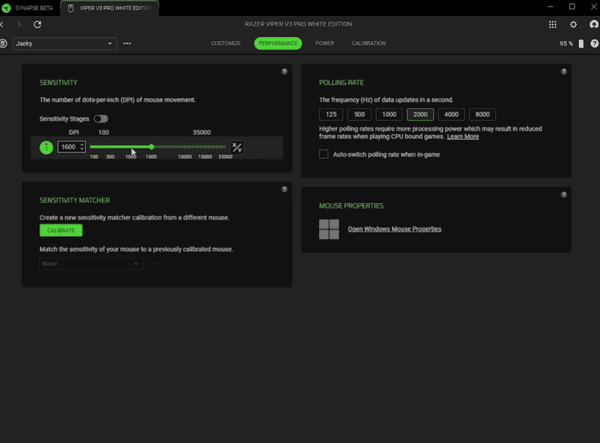Check Auto-switch polling rate when in-game
This screenshot has width=600, height=443.
pos(323,154)
